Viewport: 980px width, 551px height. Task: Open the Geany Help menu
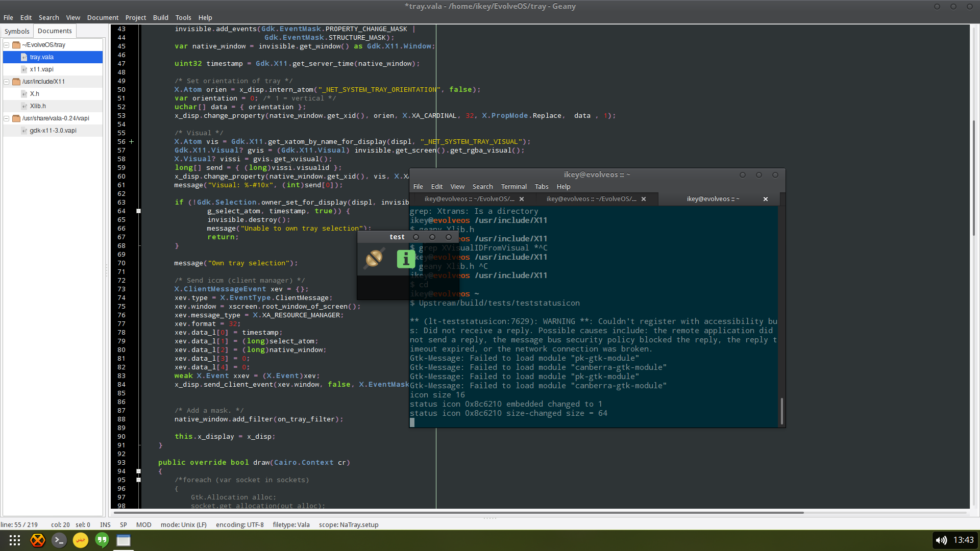(x=205, y=17)
